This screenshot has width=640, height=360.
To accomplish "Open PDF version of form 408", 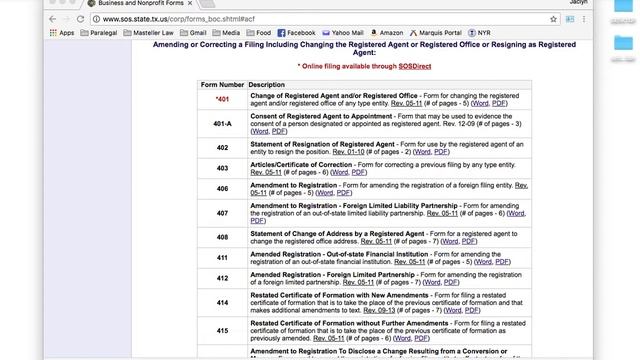I will (468, 241).
